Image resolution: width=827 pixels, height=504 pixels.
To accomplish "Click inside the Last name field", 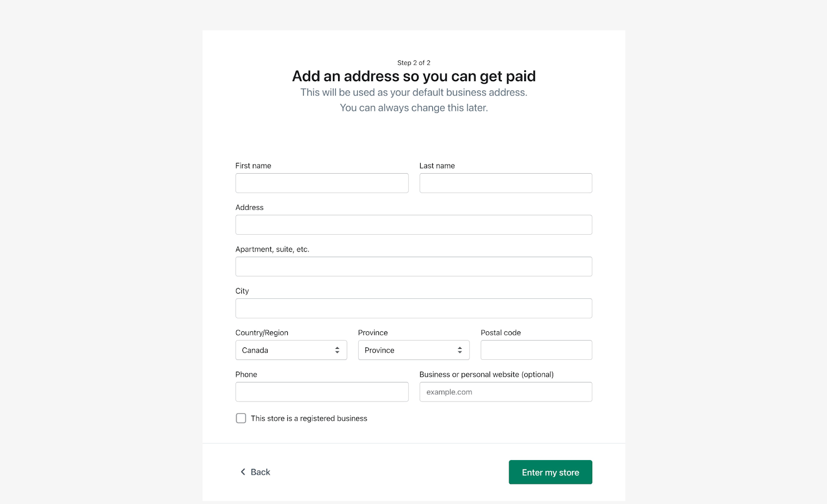I will pos(506,183).
